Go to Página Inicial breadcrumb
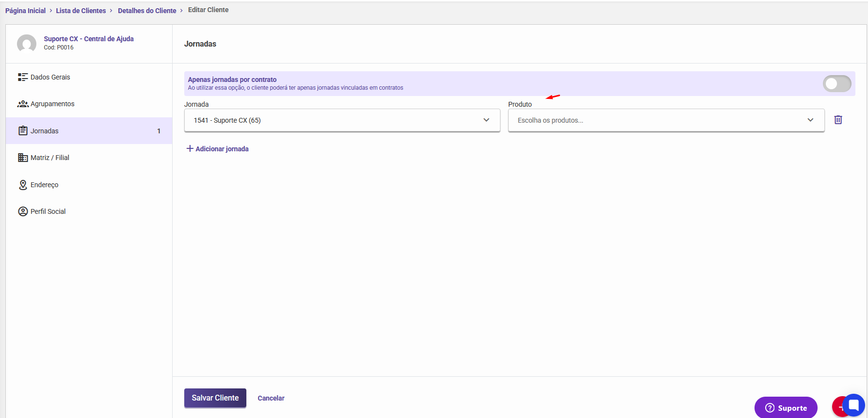Image resolution: width=868 pixels, height=418 pixels. click(x=25, y=11)
